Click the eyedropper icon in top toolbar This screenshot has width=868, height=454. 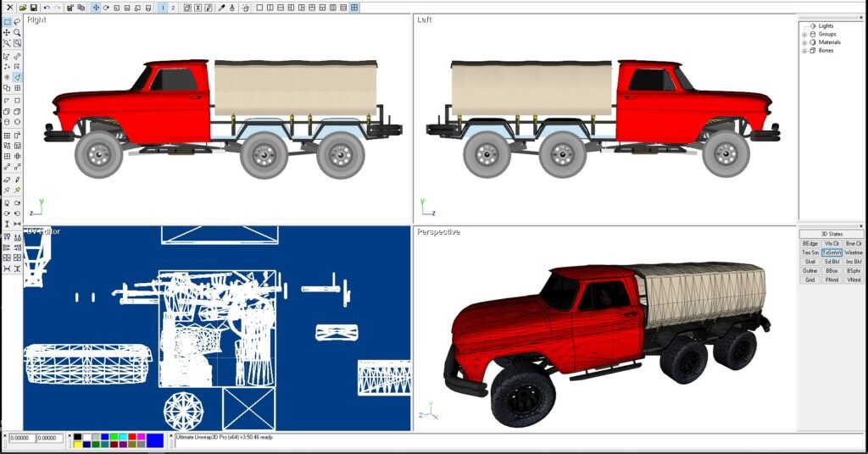[x=222, y=8]
